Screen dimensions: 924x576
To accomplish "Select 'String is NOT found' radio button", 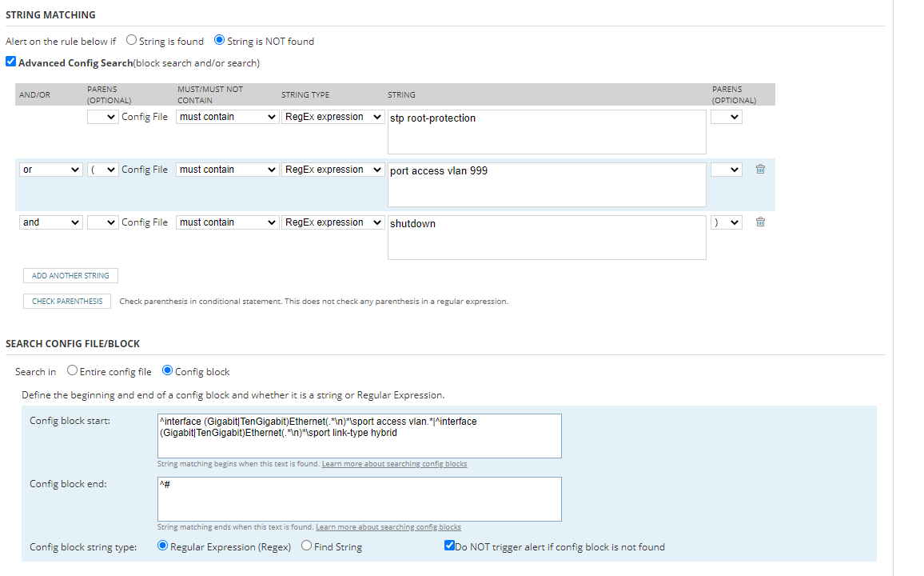I will point(219,40).
